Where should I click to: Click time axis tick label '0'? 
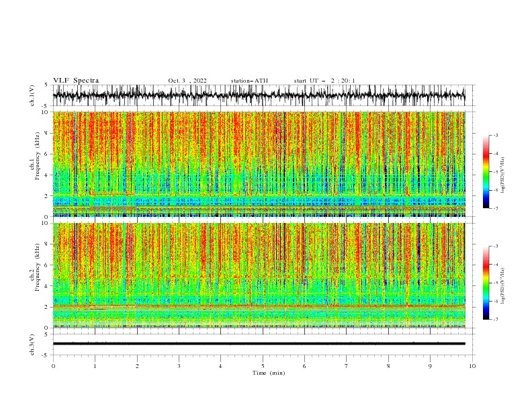coord(53,366)
